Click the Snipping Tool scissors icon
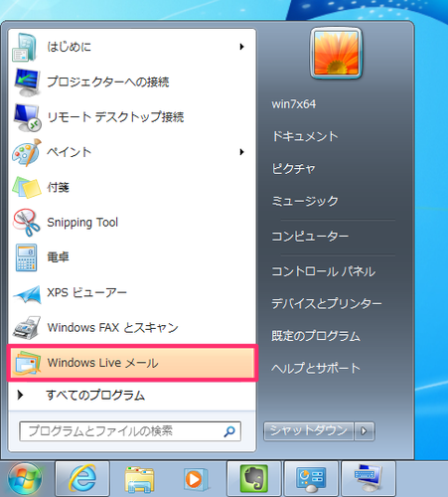Screen dimensions: 448x497 pyautogui.click(x=27, y=223)
